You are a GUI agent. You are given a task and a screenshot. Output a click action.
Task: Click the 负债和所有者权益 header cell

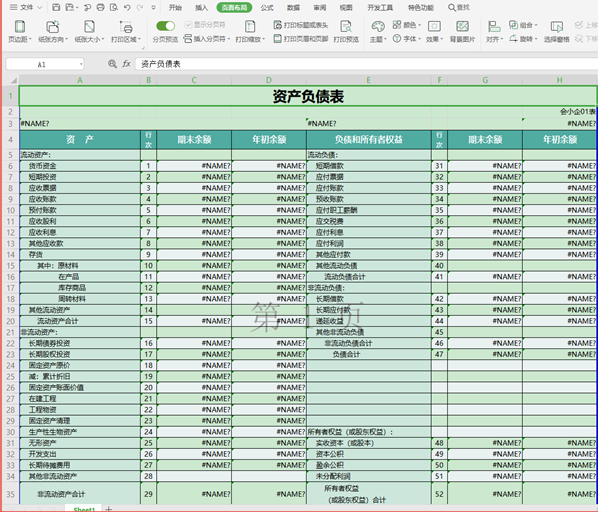coord(369,140)
